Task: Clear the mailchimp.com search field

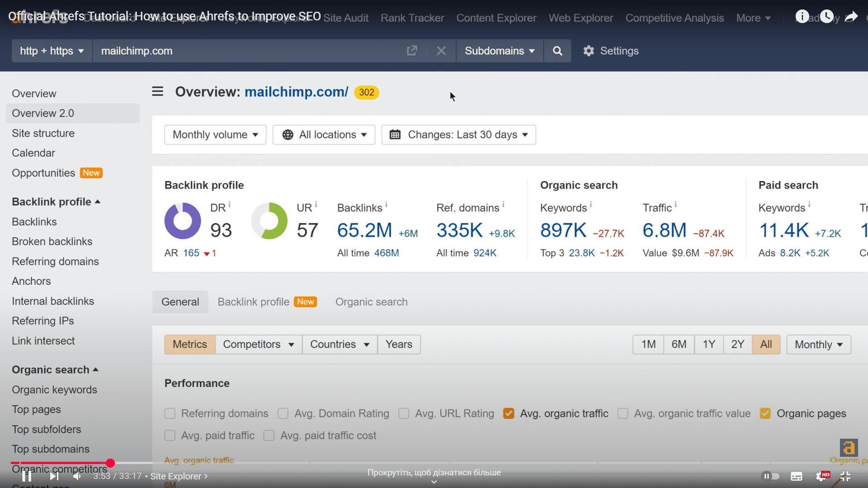Action: 441,51
